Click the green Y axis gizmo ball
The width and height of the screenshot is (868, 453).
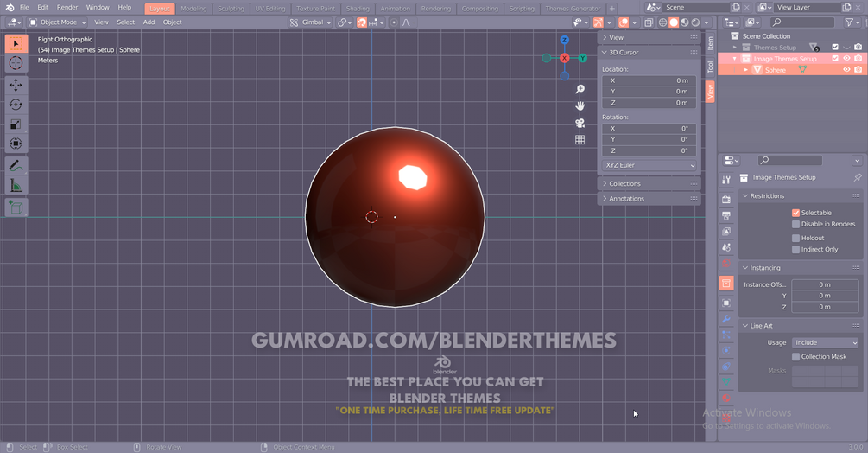click(582, 58)
